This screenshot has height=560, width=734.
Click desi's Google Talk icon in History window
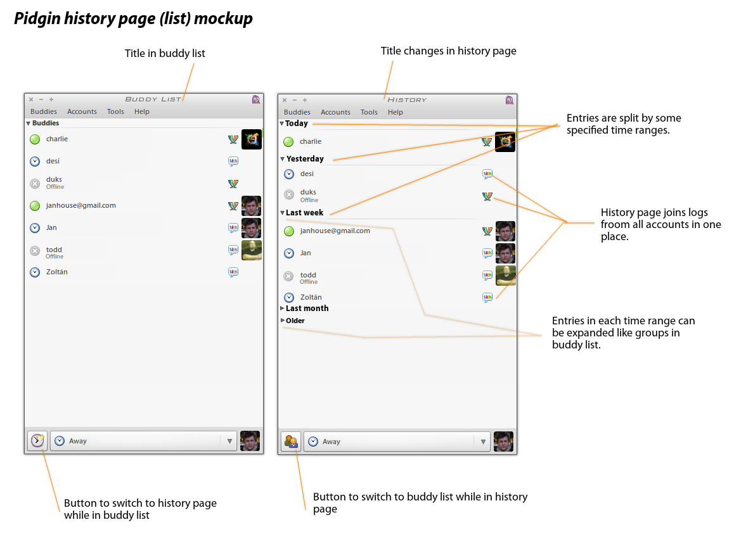click(x=487, y=174)
